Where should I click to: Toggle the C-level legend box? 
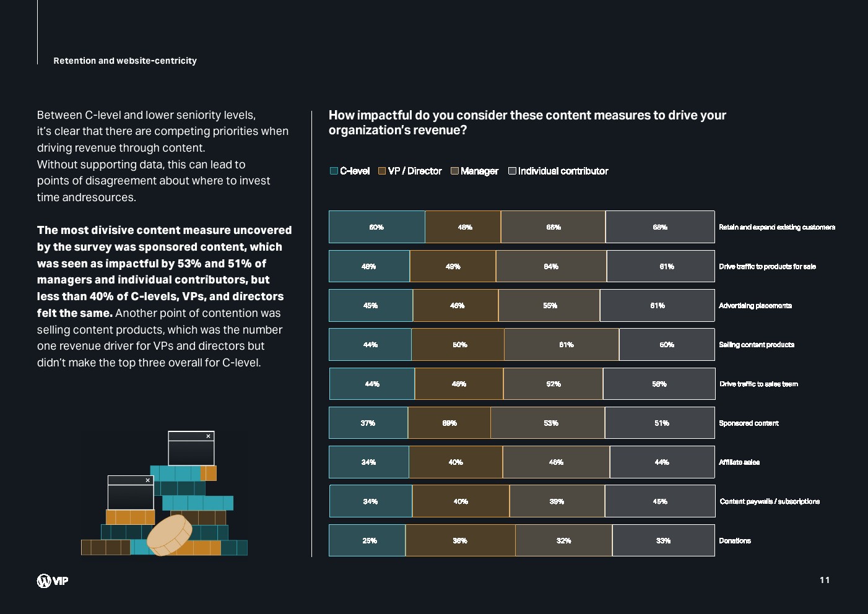[x=334, y=171]
